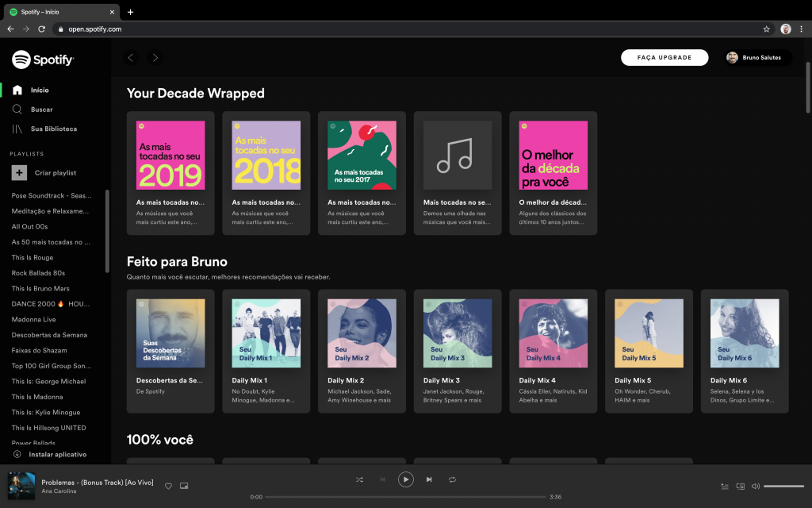Click browser back arrow
The image size is (812, 508).
tap(10, 29)
